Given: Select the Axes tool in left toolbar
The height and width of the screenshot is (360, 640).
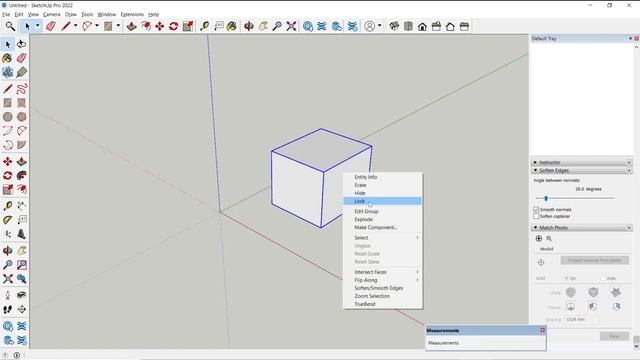Looking at the screenshot, I should pos(7,234).
